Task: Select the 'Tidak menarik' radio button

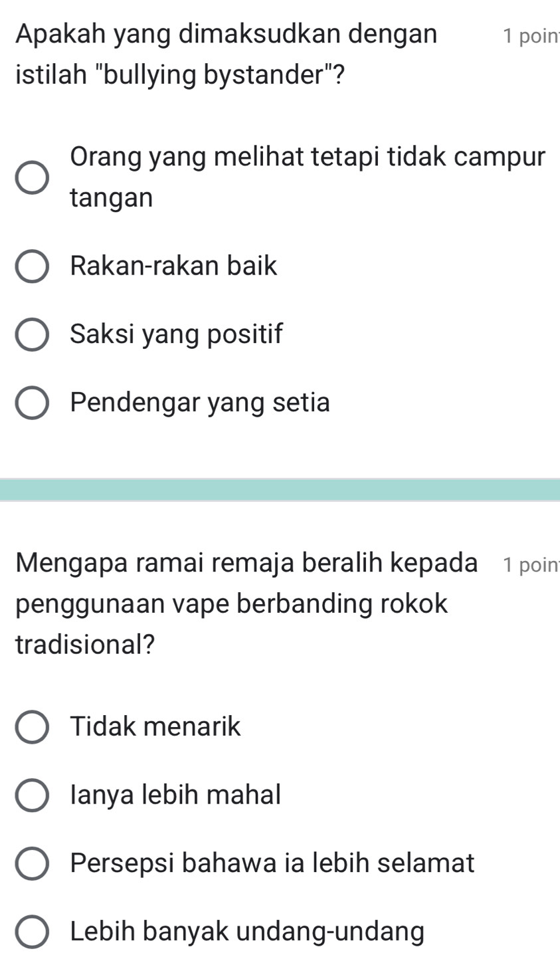Action: 32,727
